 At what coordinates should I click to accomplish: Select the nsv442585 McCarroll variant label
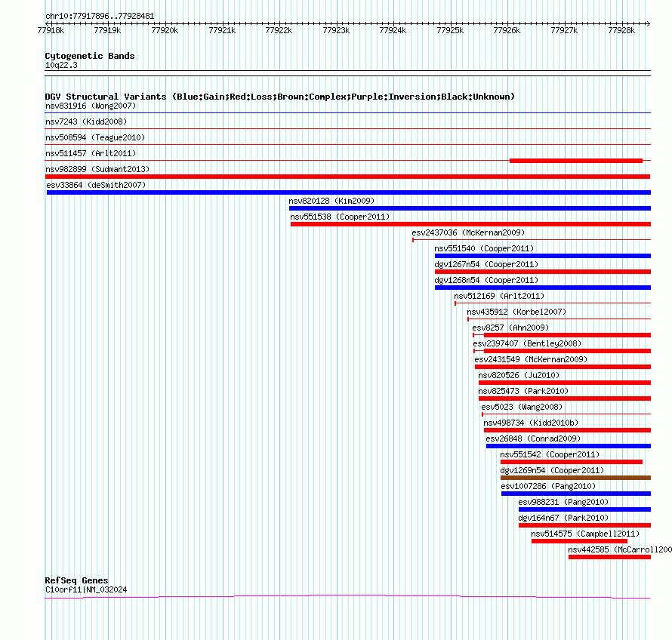620,549
